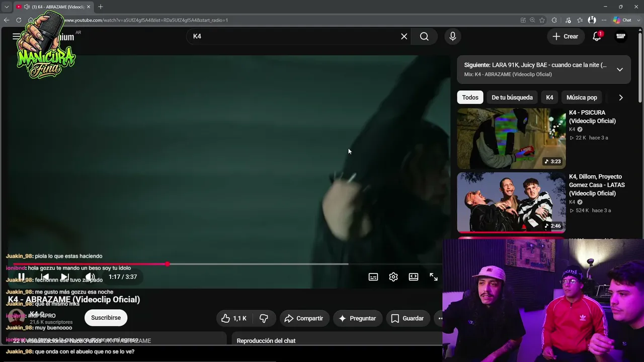Open the YouTube guide hamburger menu
This screenshot has width=644, height=362.
coord(16,36)
